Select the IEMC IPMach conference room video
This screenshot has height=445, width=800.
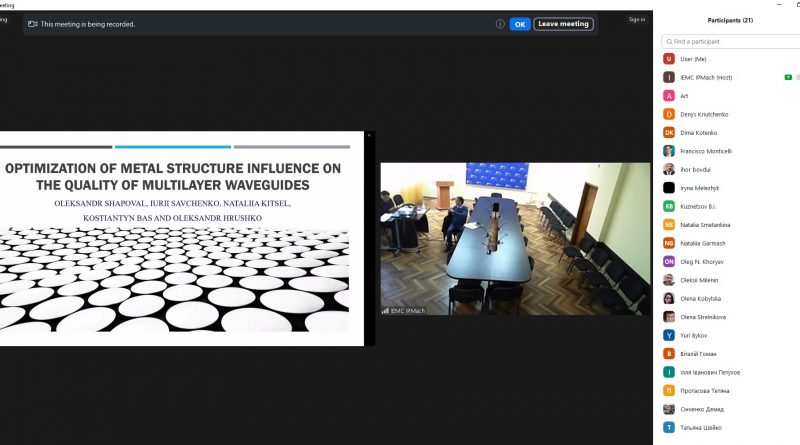point(514,238)
